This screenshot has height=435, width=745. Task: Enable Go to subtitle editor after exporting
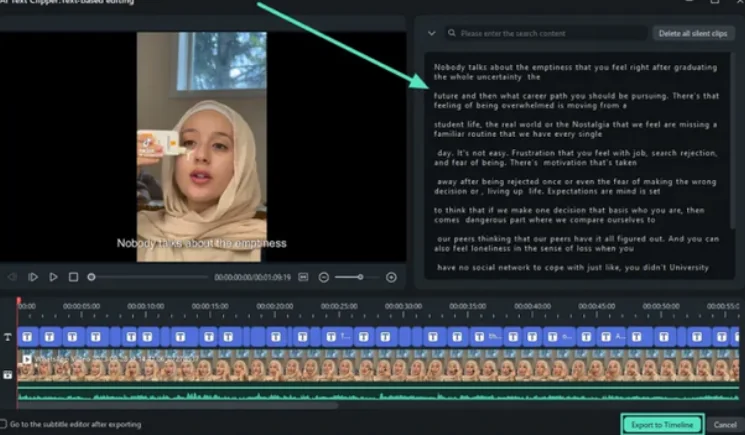[4, 424]
